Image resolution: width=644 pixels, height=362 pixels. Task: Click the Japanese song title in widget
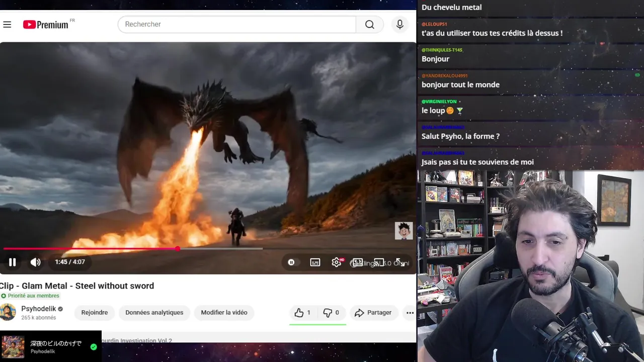[56, 343]
